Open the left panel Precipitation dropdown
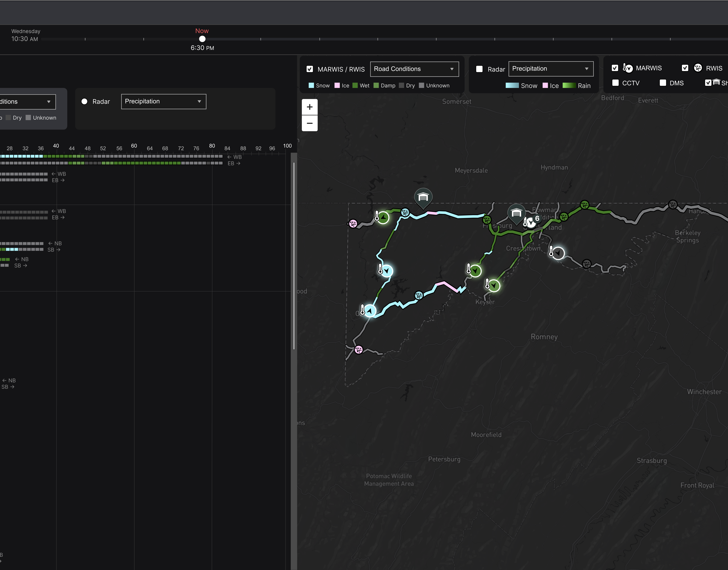 tap(163, 101)
